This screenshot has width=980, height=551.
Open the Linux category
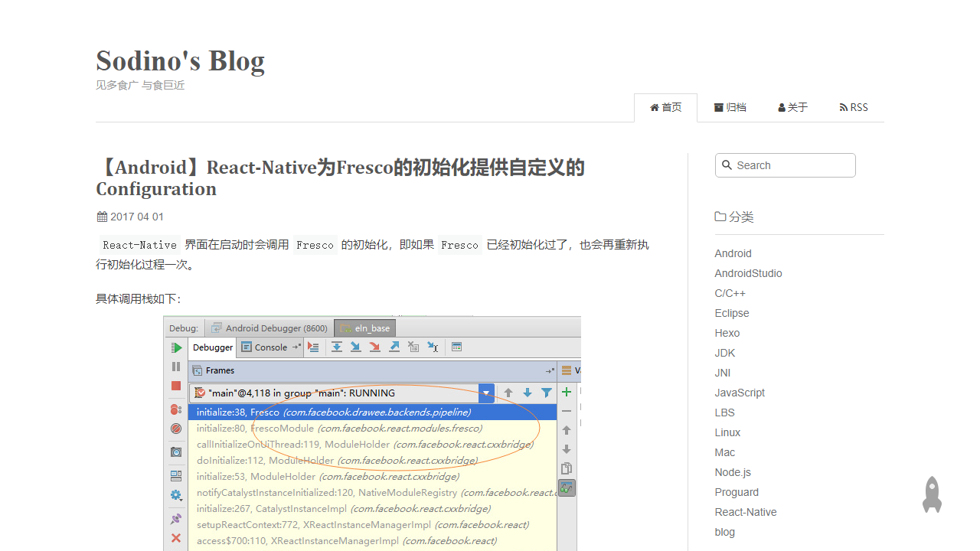pos(728,432)
